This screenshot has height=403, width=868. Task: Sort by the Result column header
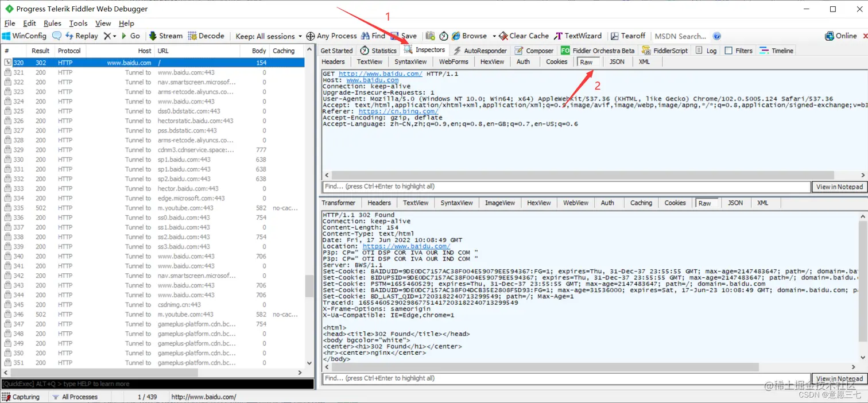[41, 51]
